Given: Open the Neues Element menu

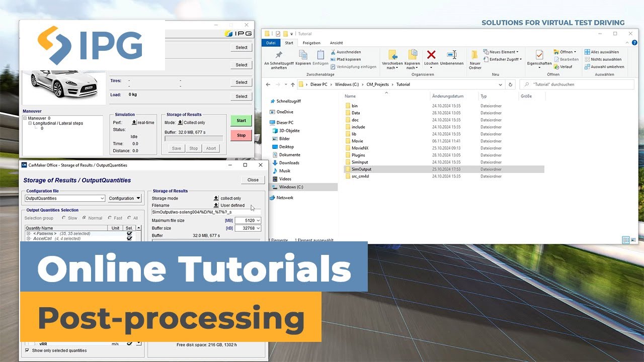Looking at the screenshot, I should pos(501,52).
